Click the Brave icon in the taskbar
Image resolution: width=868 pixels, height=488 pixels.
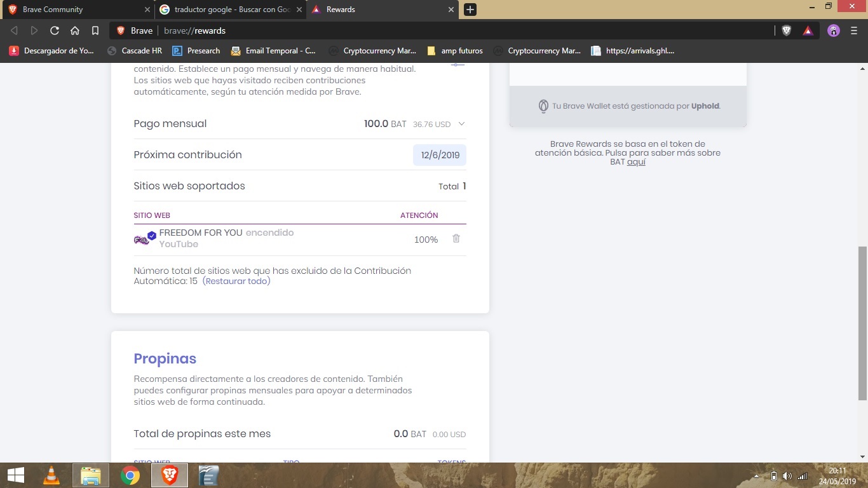click(x=170, y=475)
